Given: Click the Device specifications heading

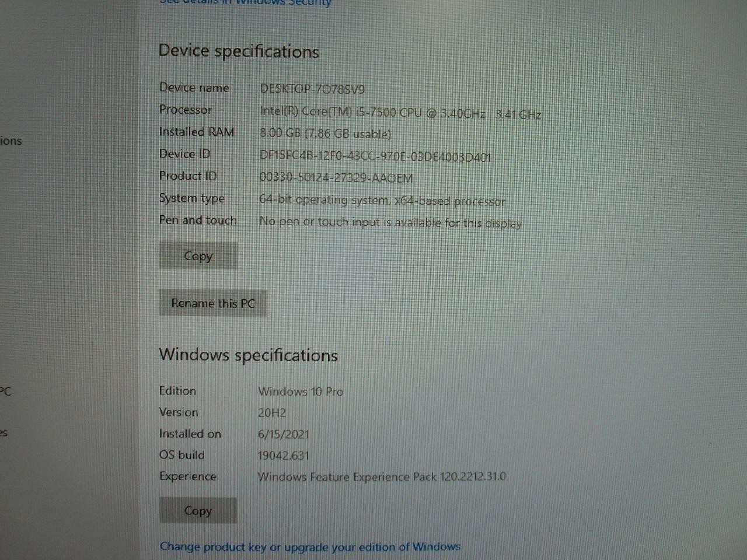Looking at the screenshot, I should tap(239, 51).
